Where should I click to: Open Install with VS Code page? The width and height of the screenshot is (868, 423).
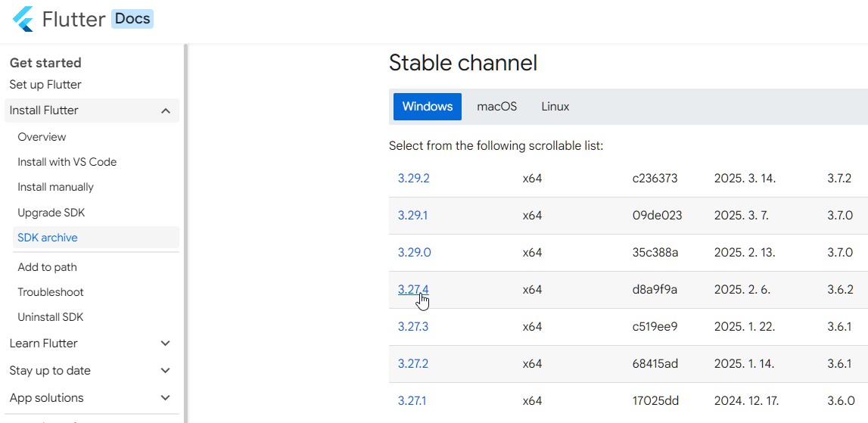[67, 162]
